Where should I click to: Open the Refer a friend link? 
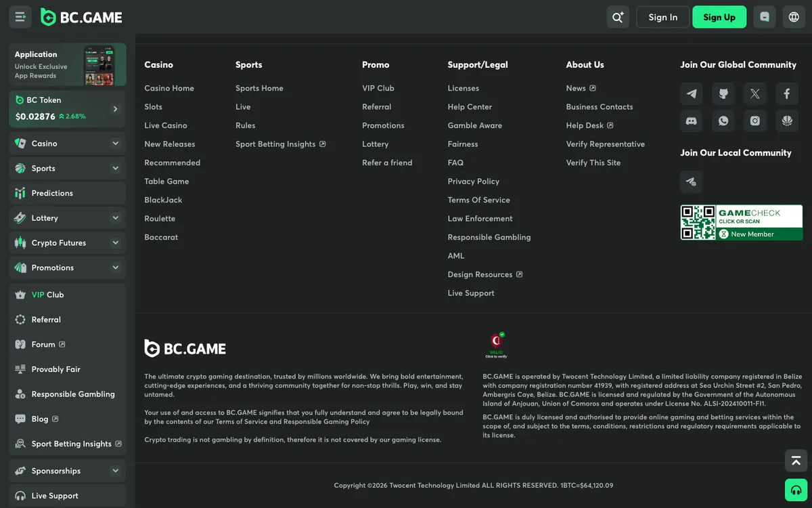pos(387,163)
